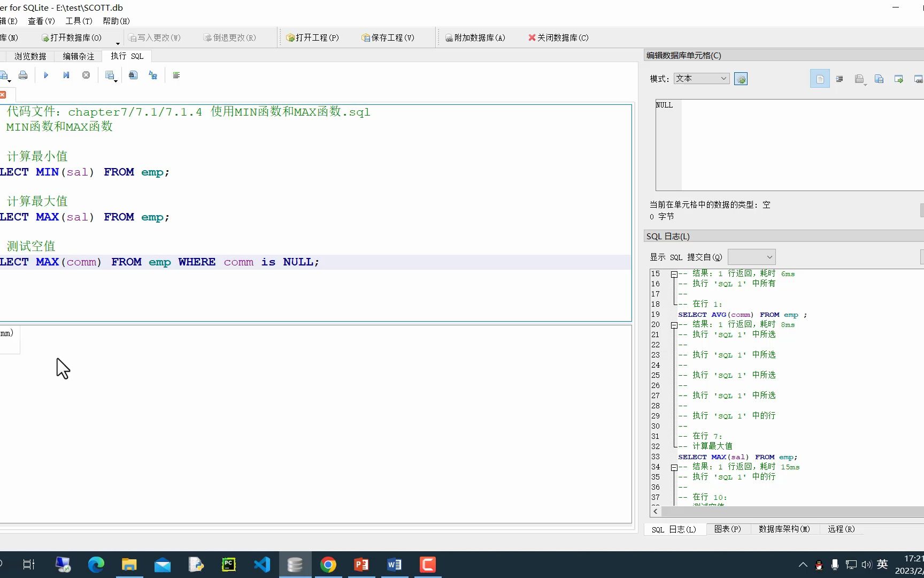Open Word from the taskbar
Screen dimensions: 924x578
395,565
